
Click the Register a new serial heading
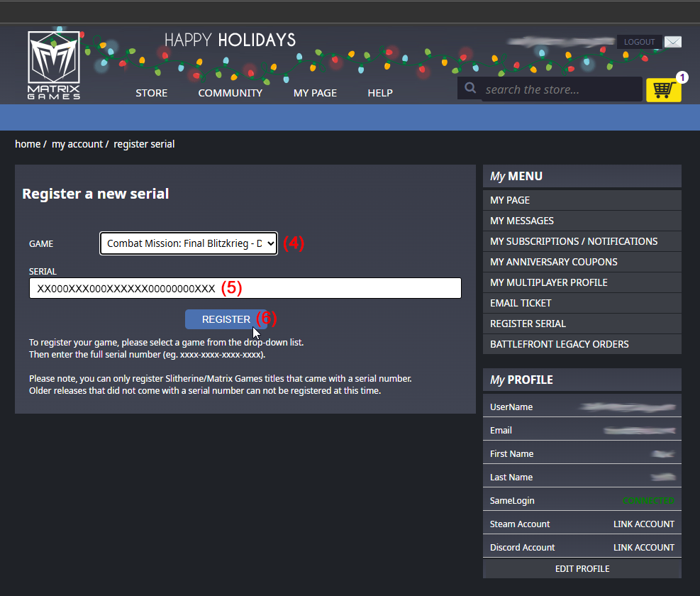coord(96,194)
